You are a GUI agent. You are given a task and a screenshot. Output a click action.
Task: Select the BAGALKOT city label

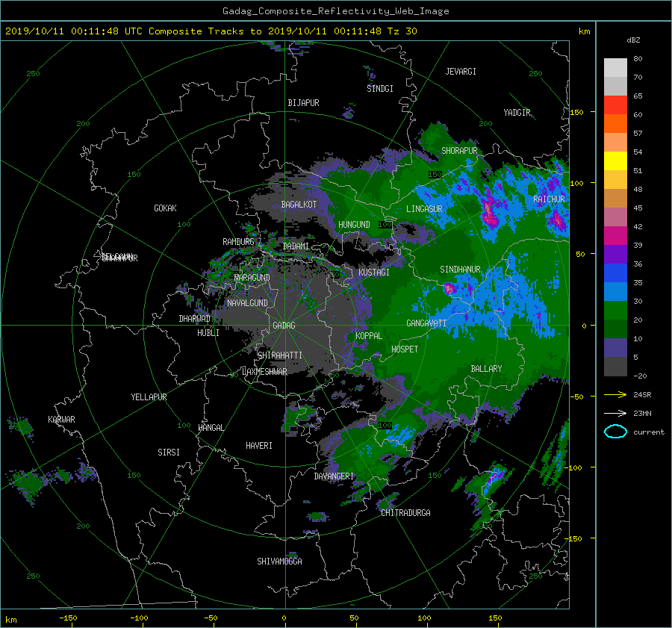point(299,205)
